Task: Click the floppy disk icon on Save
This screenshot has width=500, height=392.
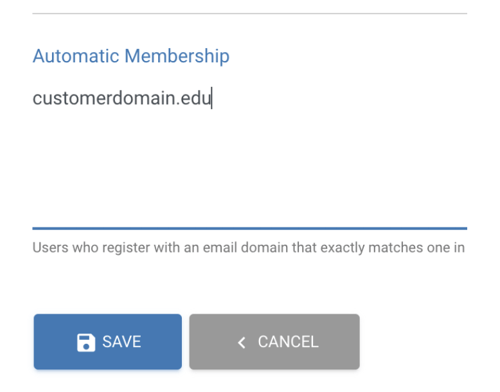Action: pos(86,342)
